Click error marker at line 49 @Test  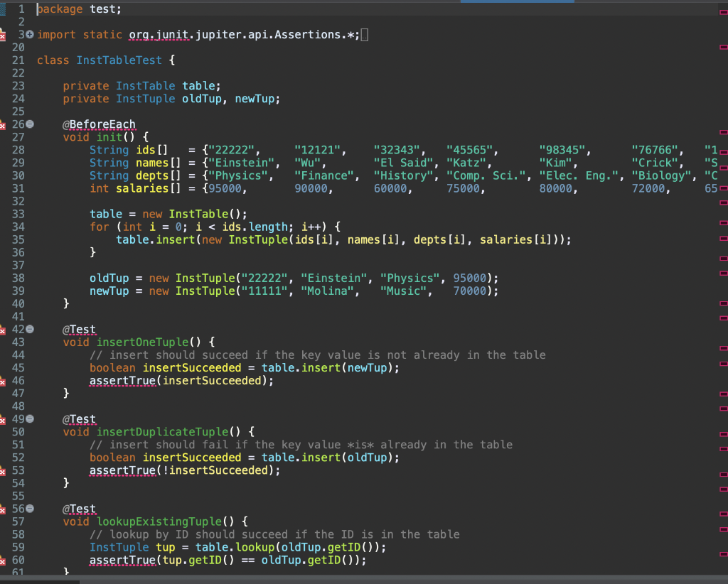click(x=2, y=419)
